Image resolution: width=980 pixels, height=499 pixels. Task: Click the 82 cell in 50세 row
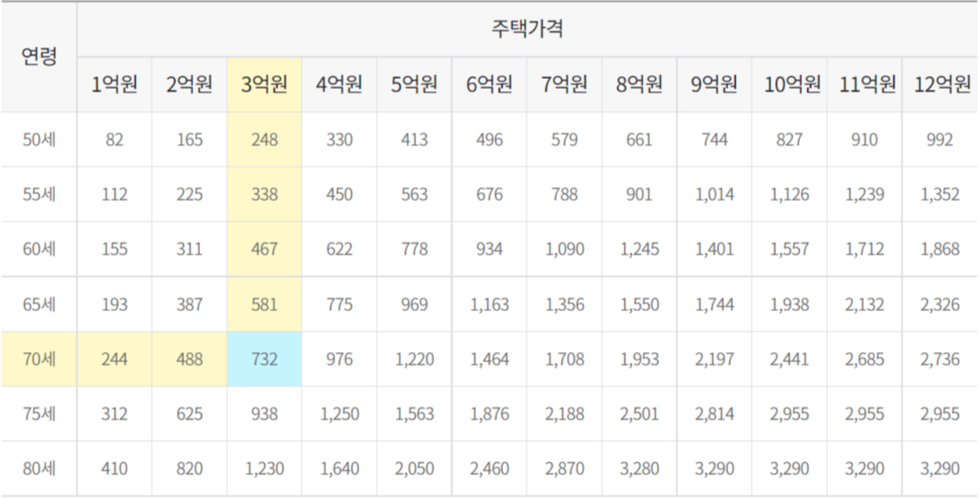(114, 140)
